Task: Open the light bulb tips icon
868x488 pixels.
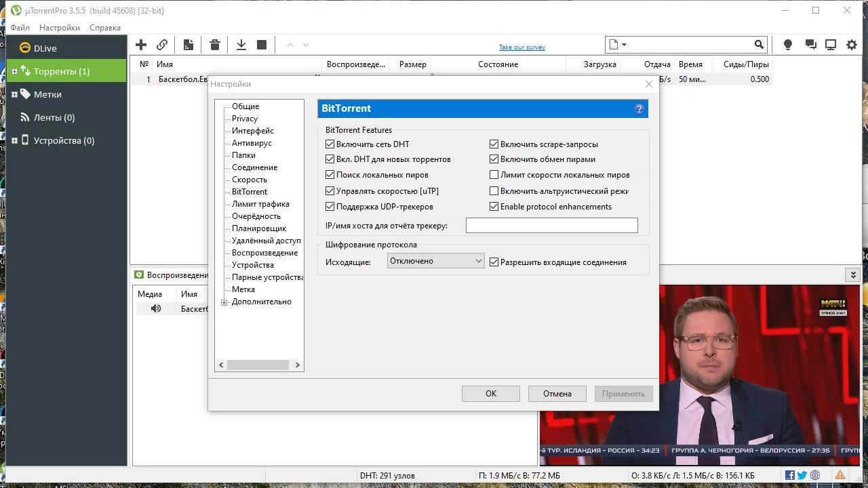Action: pos(787,45)
